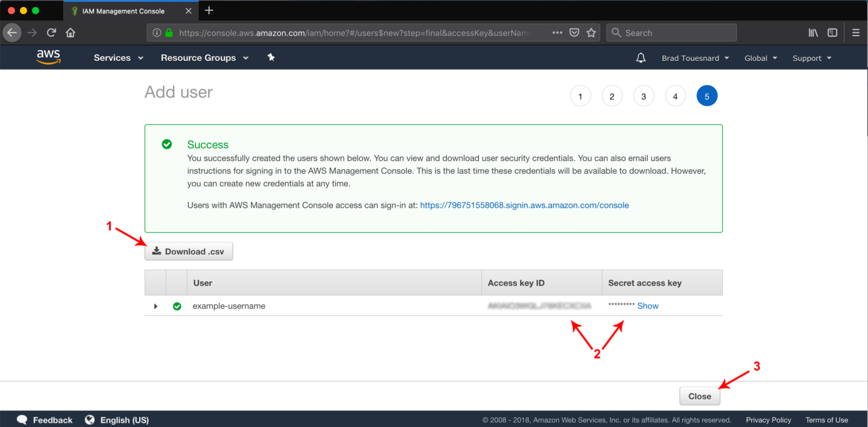
Task: Open the browser home page icon
Action: [70, 33]
